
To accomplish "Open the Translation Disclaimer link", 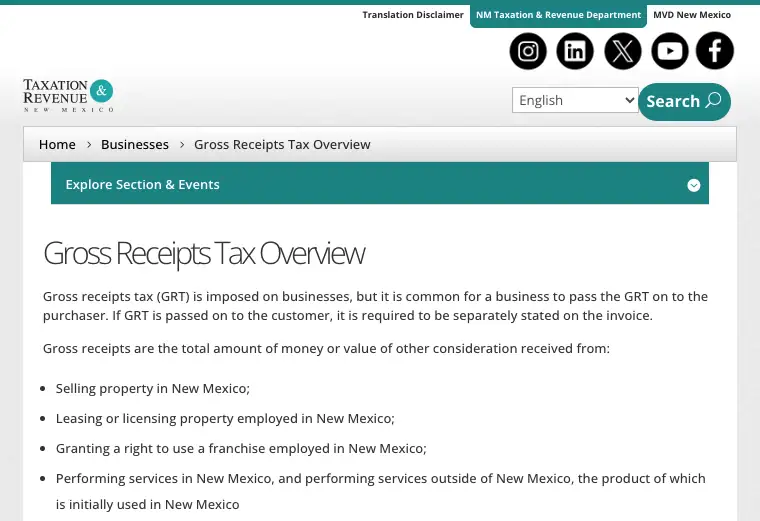I will [x=413, y=15].
